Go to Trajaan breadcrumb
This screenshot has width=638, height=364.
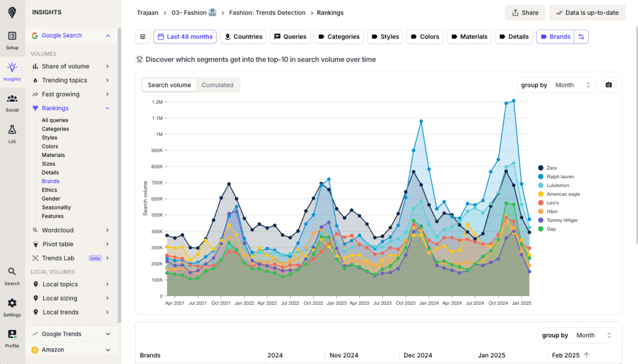coord(148,12)
